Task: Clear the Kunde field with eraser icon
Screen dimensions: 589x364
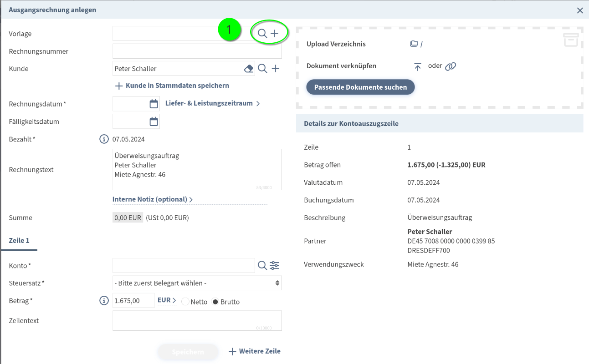Action: [x=248, y=69]
